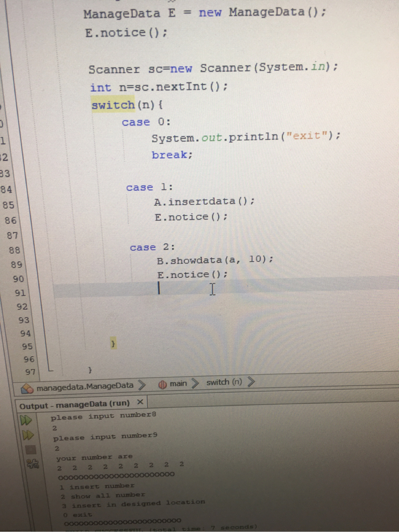Click line number 92 in gutter

[x=22, y=307]
